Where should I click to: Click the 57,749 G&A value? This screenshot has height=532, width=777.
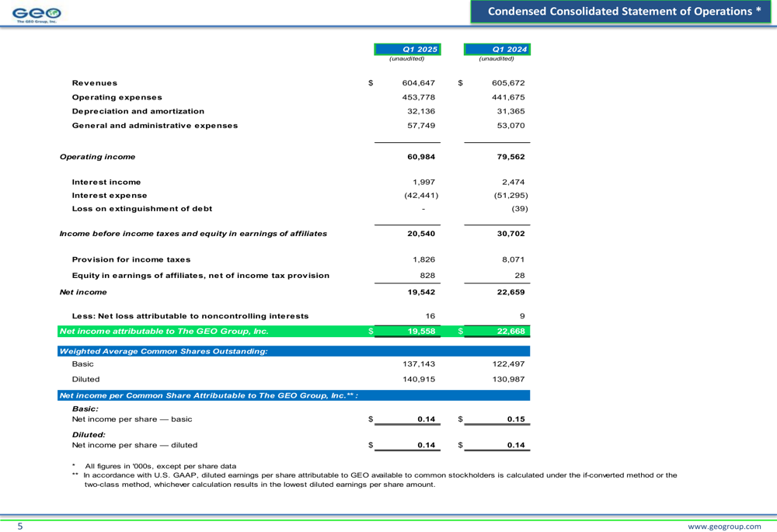tap(420, 126)
